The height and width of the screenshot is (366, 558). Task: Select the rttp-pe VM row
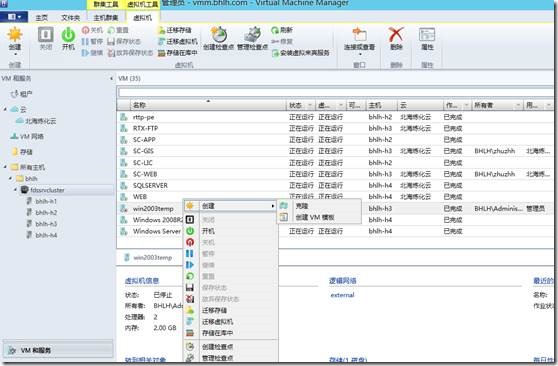point(335,117)
